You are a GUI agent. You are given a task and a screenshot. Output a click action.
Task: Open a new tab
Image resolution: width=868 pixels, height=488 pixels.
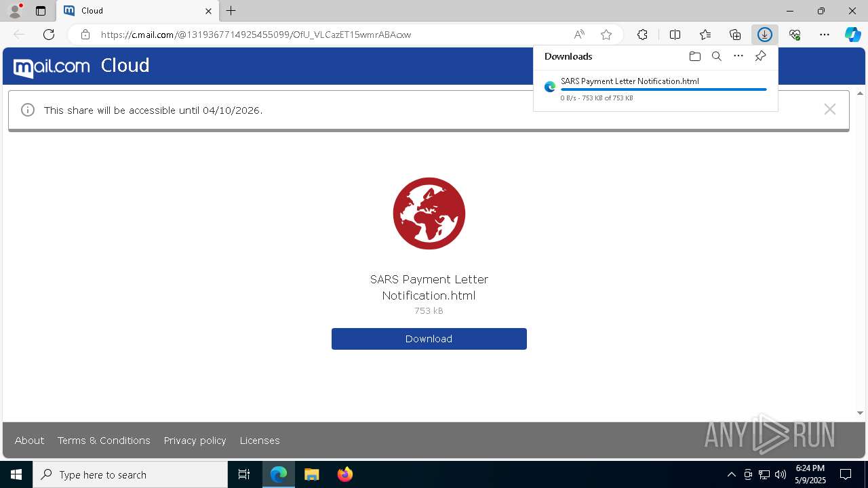[231, 11]
